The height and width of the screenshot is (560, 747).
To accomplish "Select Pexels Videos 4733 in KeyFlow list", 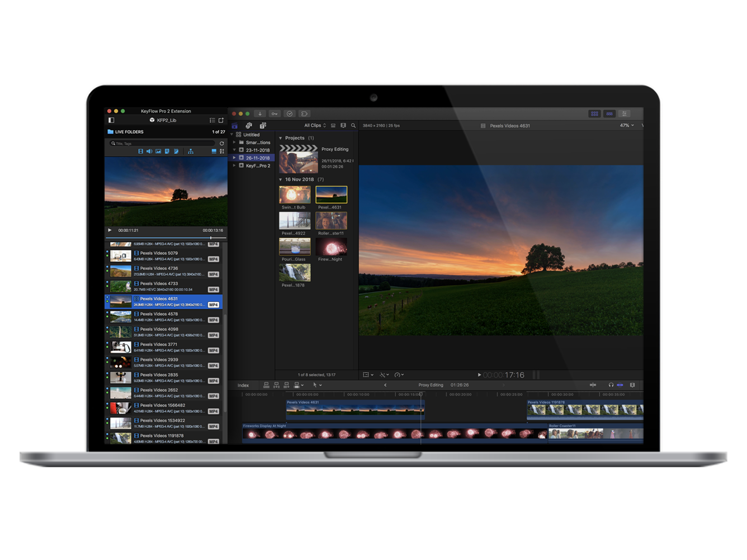I will tap(164, 286).
